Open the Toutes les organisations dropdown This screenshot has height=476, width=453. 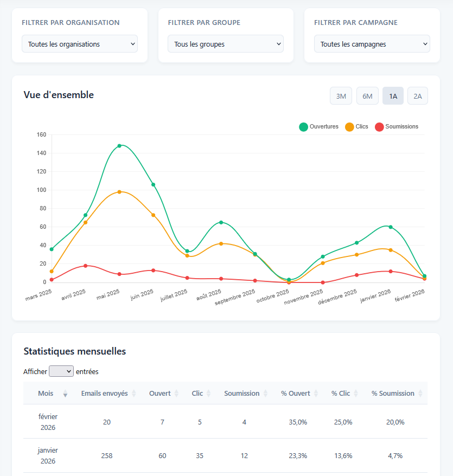(x=80, y=44)
